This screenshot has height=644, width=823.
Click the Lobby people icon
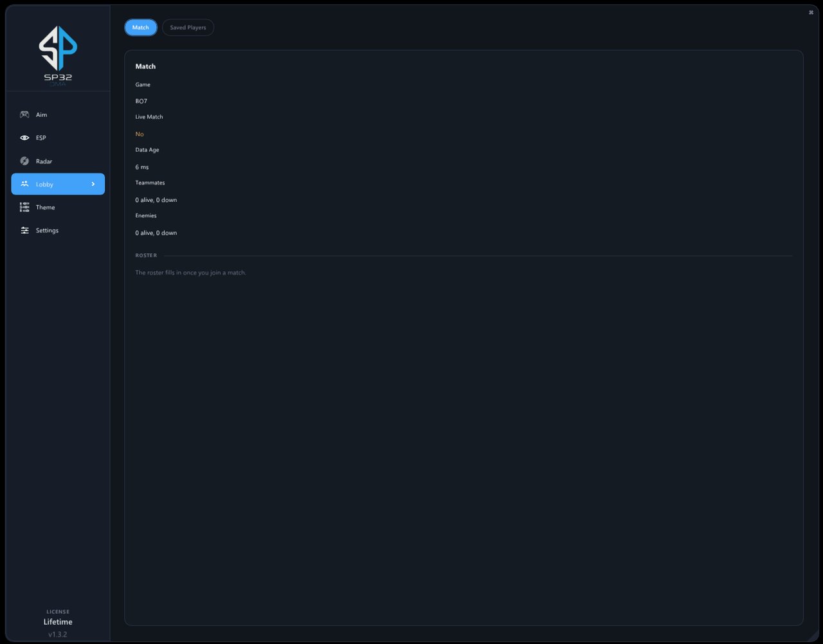(24, 184)
